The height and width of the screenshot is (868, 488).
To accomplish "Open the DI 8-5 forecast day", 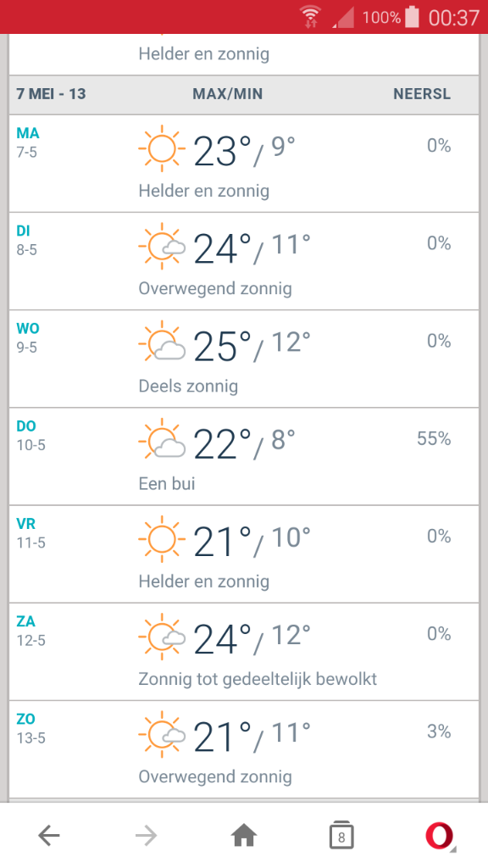I will 244,261.
